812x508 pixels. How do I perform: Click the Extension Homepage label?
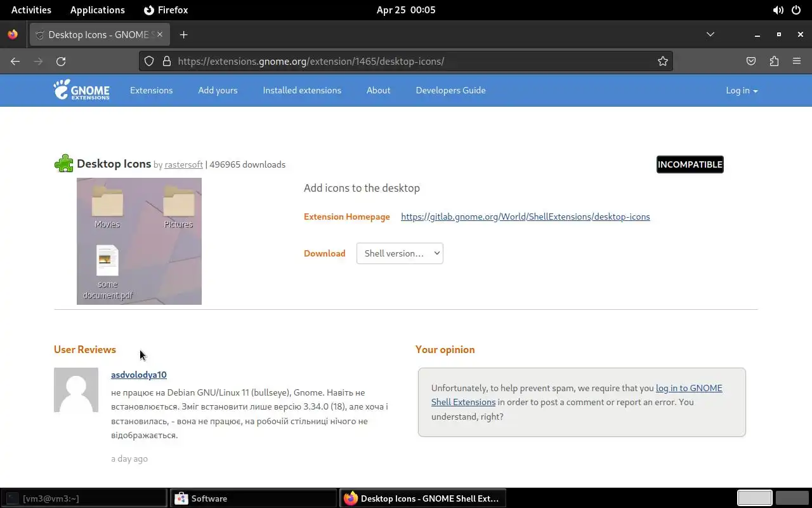347,217
